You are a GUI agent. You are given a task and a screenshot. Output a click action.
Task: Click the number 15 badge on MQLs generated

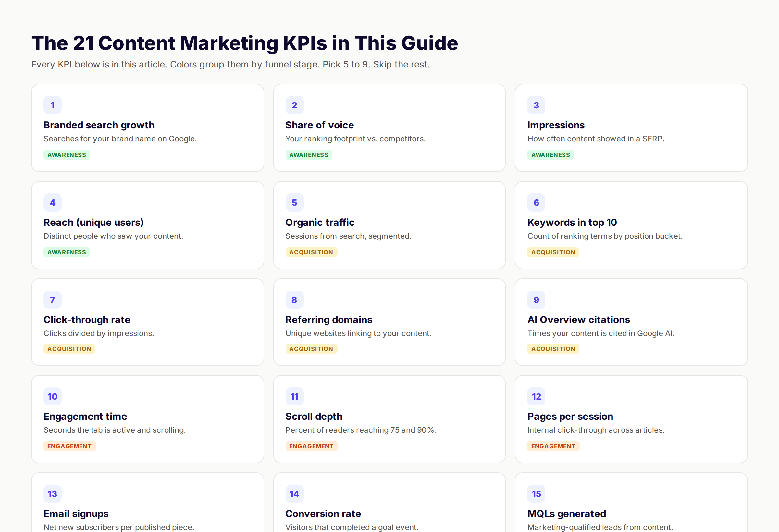[536, 494]
